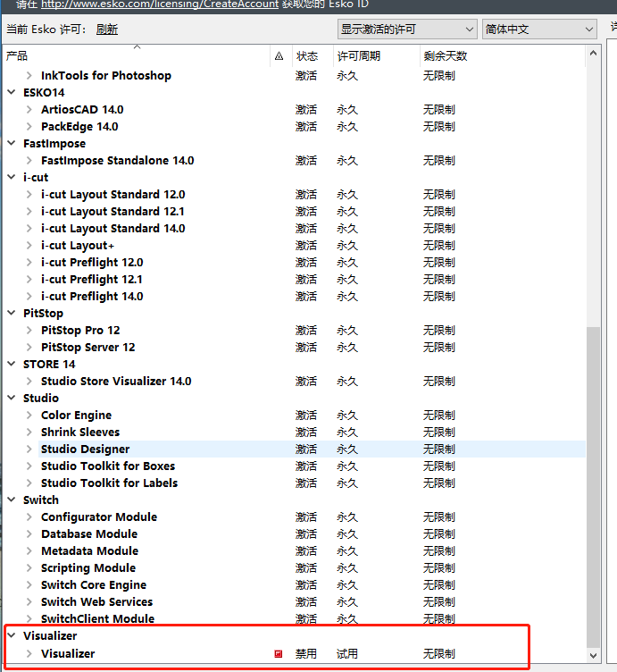Expand the PitStop Pro 12 entry
The height and width of the screenshot is (672, 617).
pyautogui.click(x=29, y=331)
